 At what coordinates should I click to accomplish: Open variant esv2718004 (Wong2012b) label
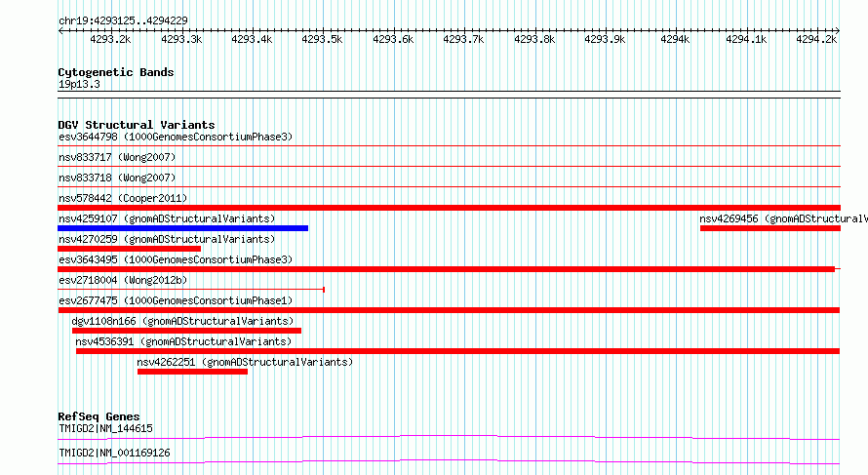[123, 280]
